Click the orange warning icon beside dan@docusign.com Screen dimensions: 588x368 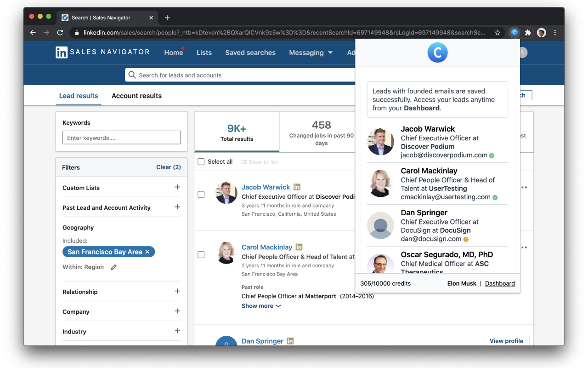click(466, 239)
